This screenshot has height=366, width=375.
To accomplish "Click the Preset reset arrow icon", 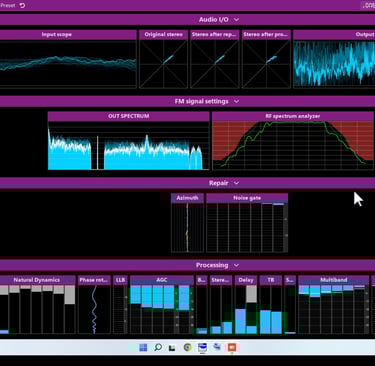I will [x=22, y=5].
